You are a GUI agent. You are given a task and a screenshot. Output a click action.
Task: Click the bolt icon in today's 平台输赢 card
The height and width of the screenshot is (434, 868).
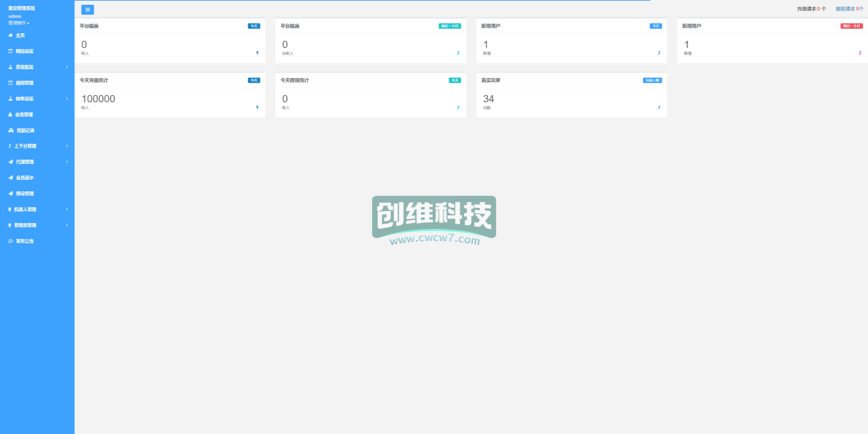tap(257, 53)
